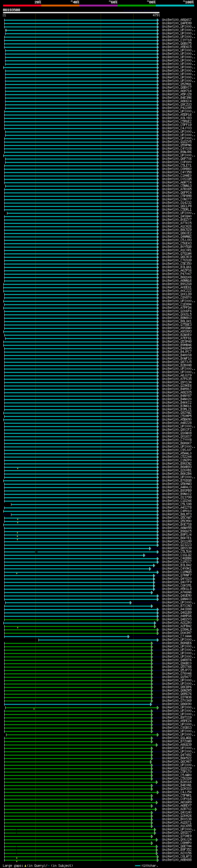
Task: Select the UniRef100_P42285 hit label
Action: pyautogui.click(x=177, y=108)
